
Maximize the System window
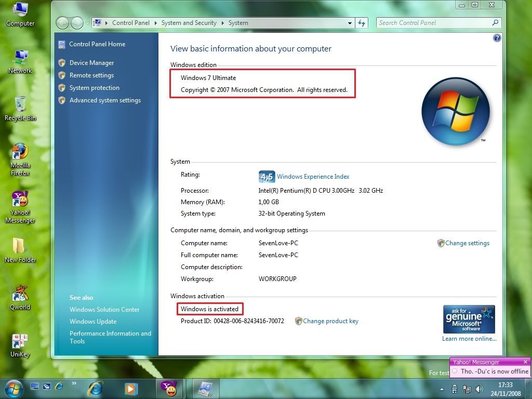click(475, 5)
